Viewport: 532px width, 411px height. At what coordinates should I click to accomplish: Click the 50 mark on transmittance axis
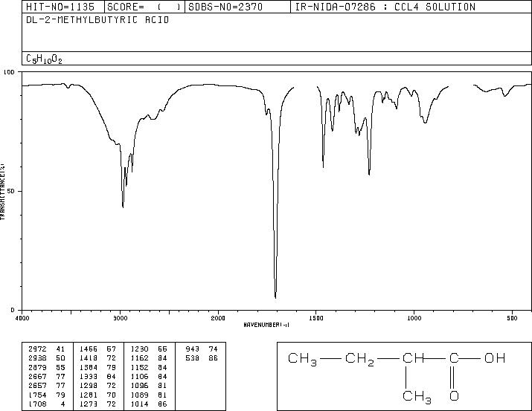coord(12,191)
